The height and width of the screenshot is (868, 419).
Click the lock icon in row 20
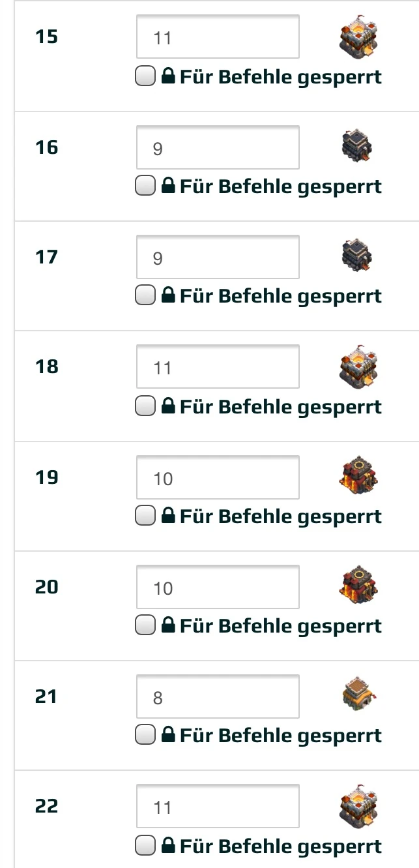[168, 627]
